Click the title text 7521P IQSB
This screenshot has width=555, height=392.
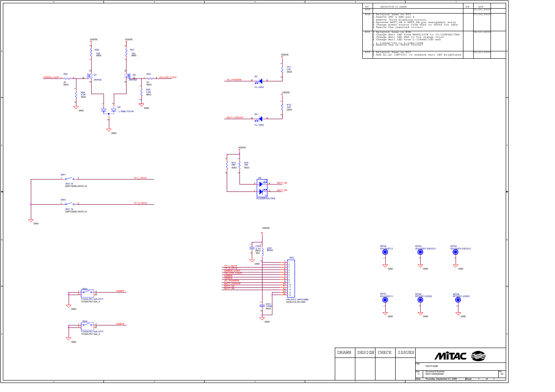tap(431, 366)
